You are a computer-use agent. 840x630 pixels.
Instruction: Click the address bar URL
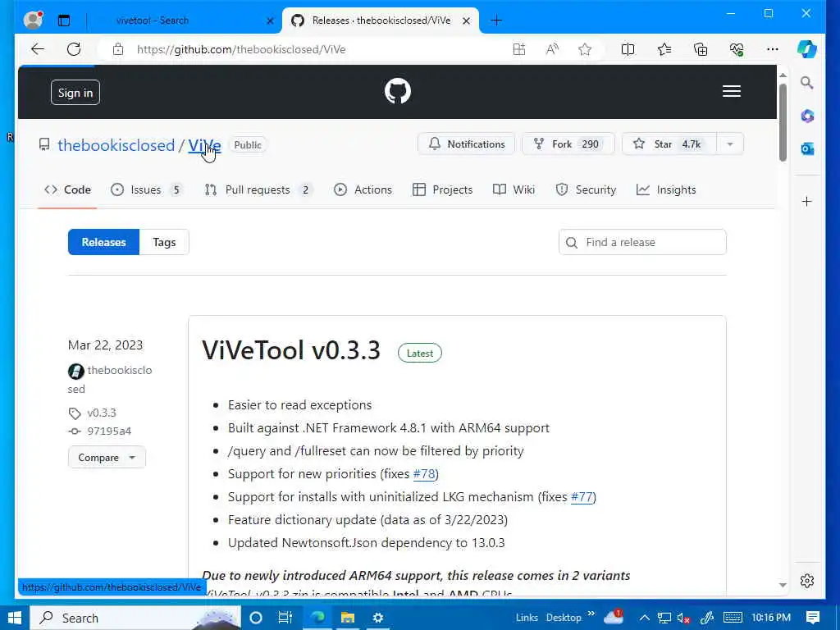(x=241, y=49)
